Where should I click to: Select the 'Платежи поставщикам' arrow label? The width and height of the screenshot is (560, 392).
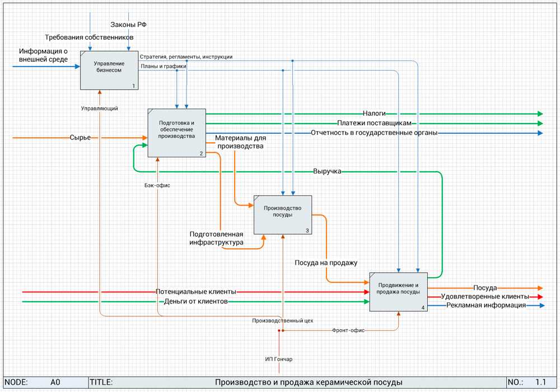pos(374,123)
